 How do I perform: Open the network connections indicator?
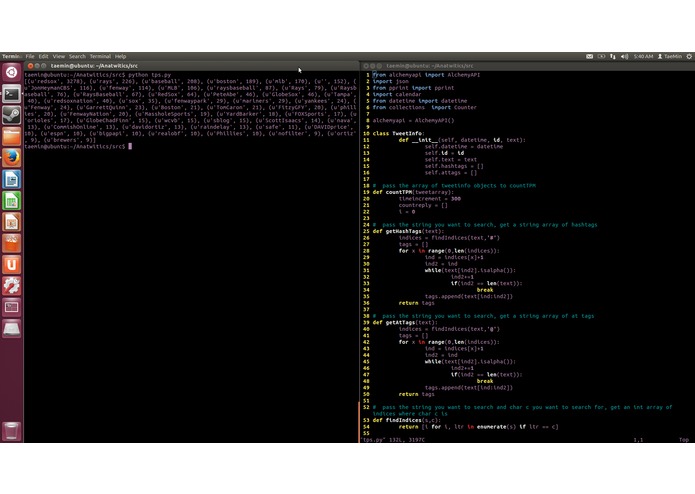[x=613, y=56]
